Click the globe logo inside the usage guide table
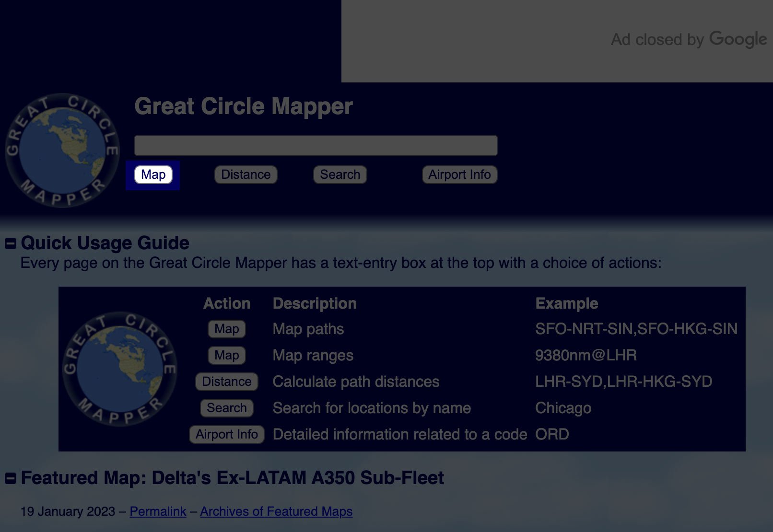Viewport: 773px width, 532px height. pyautogui.click(x=119, y=369)
